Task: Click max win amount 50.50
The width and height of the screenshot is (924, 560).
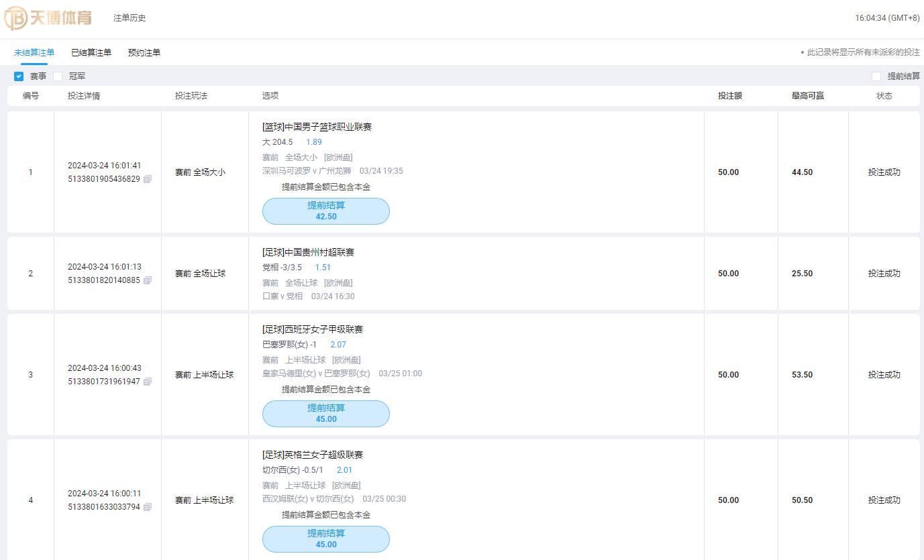Action: [x=802, y=500]
